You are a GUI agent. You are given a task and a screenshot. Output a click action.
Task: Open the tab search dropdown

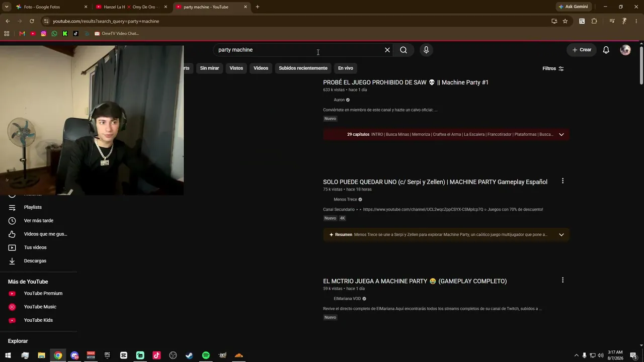click(x=7, y=7)
